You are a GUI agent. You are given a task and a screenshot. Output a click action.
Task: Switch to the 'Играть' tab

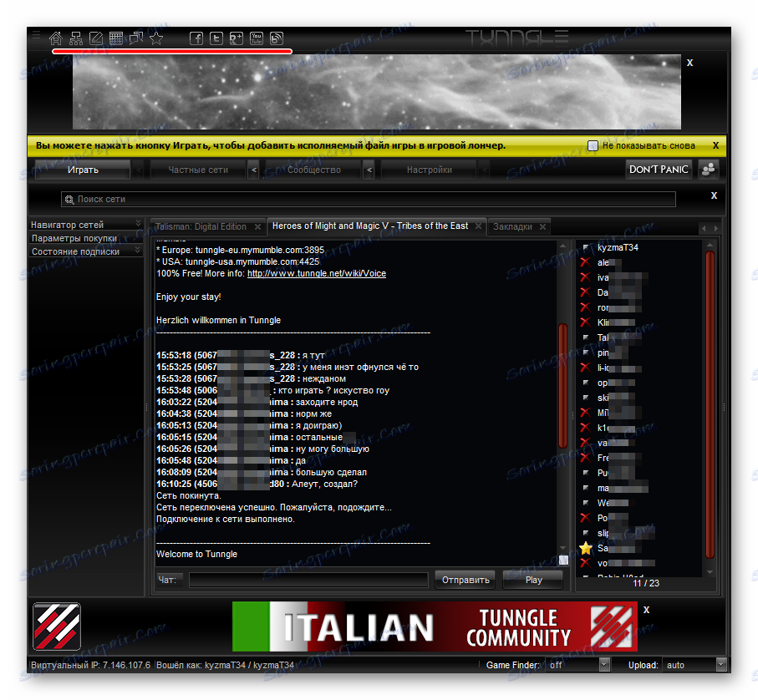pos(83,170)
